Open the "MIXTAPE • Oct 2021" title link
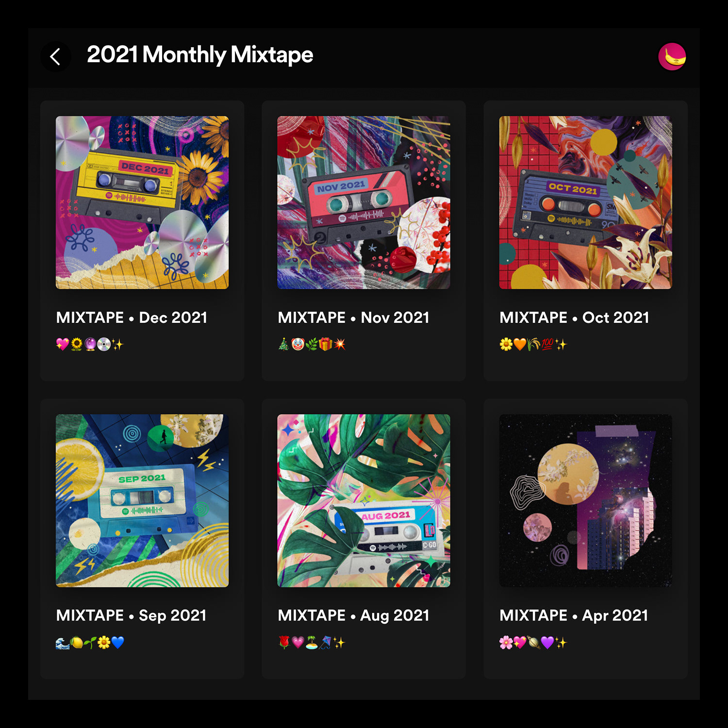Image resolution: width=728 pixels, height=728 pixels. click(574, 317)
